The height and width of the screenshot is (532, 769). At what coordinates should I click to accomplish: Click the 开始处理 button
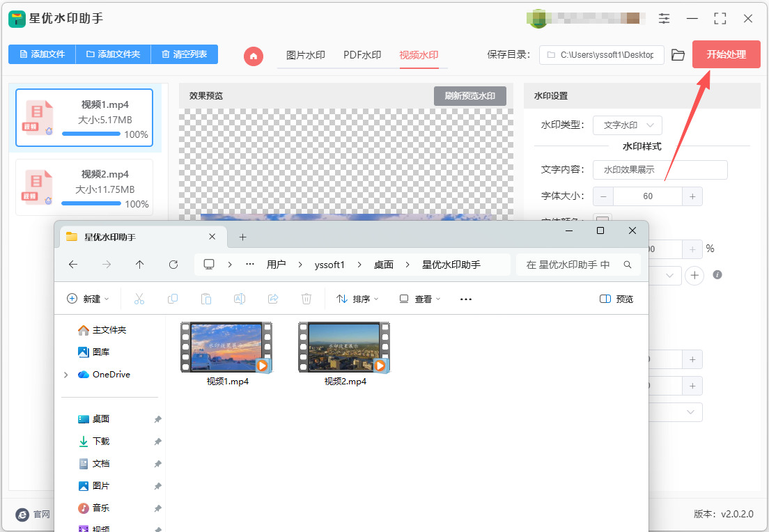727,54
